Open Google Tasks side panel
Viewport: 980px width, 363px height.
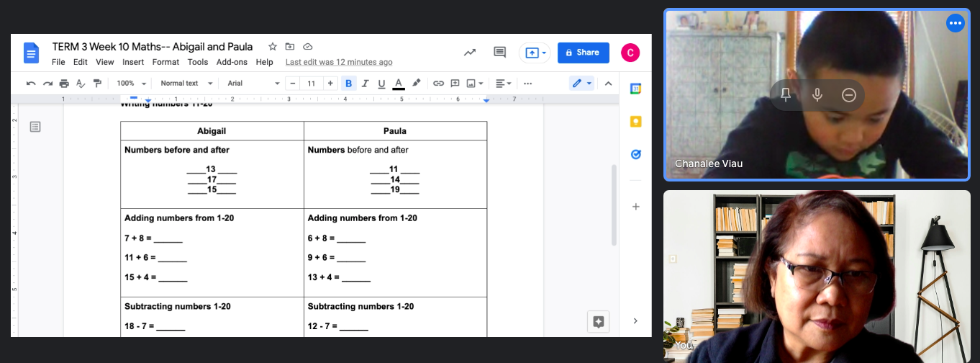tap(635, 154)
